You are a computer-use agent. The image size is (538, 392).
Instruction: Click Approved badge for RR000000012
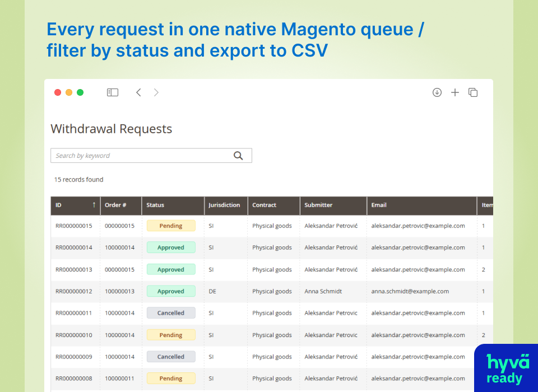pos(171,291)
